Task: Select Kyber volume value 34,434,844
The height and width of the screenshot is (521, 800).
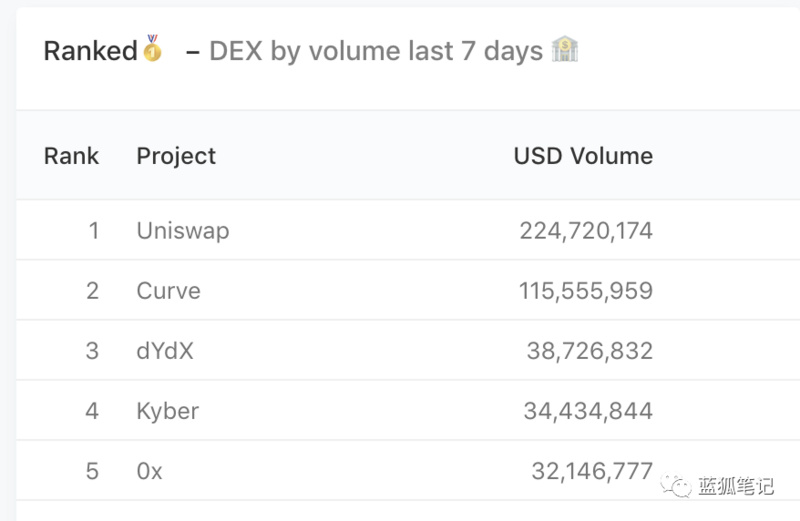Action: (x=588, y=411)
